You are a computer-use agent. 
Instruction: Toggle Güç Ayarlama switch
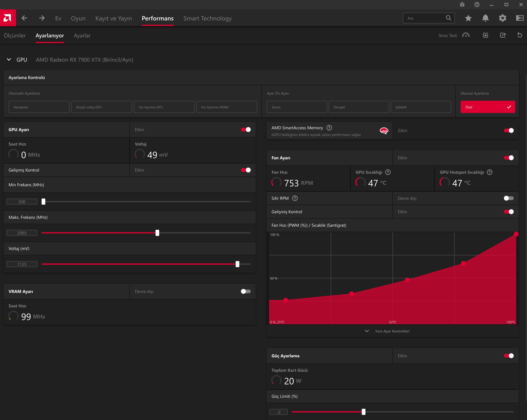tap(509, 356)
